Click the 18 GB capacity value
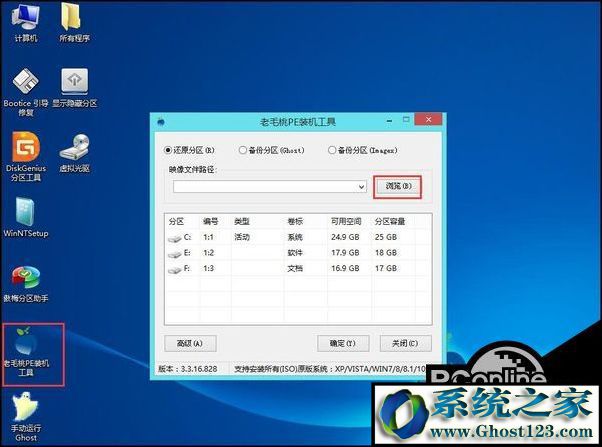This screenshot has height=447, width=602. click(386, 253)
